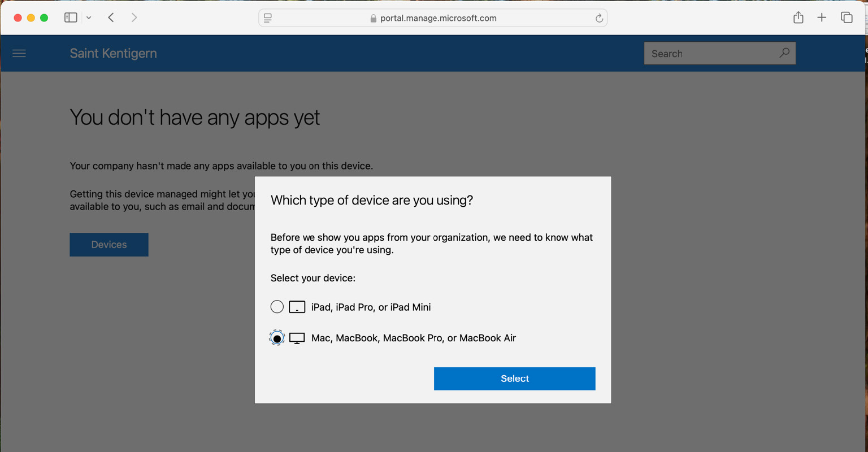Click the search magnifier icon
This screenshot has height=452, width=868.
click(x=784, y=53)
